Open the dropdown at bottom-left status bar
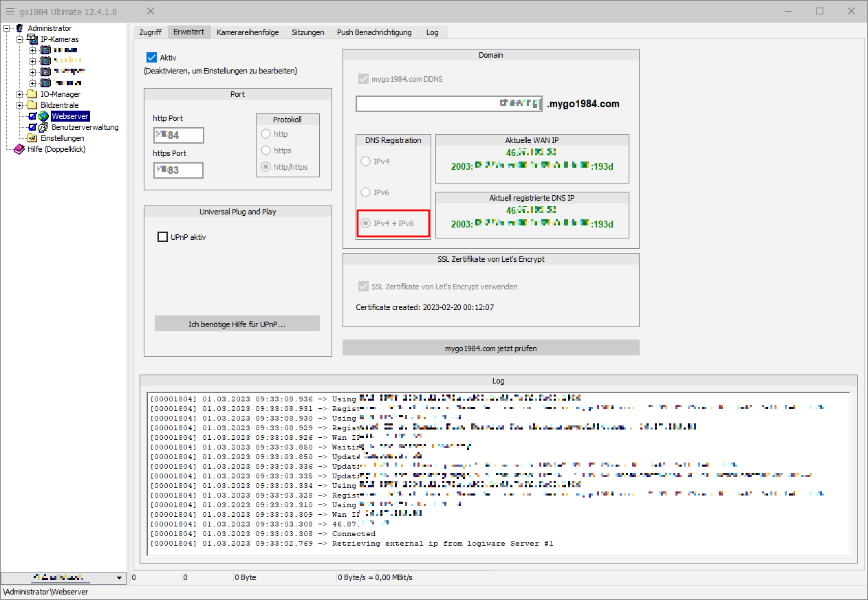 click(119, 577)
